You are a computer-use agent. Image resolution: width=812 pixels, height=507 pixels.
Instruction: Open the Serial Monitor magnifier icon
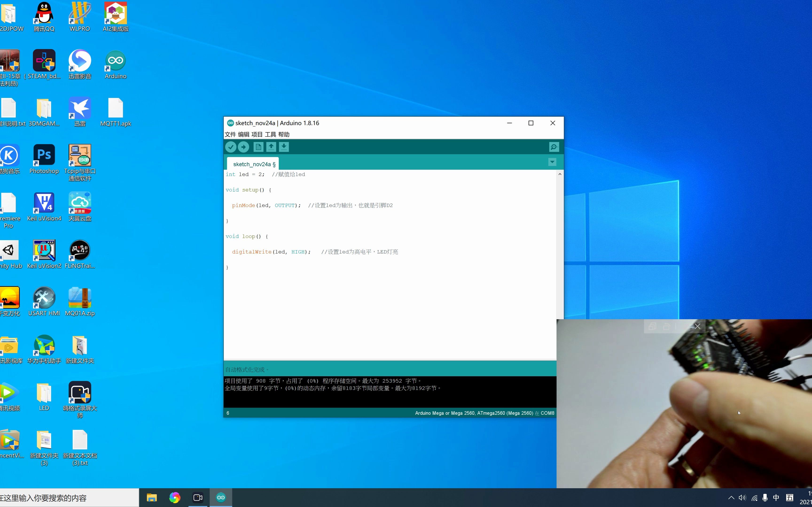(x=554, y=147)
